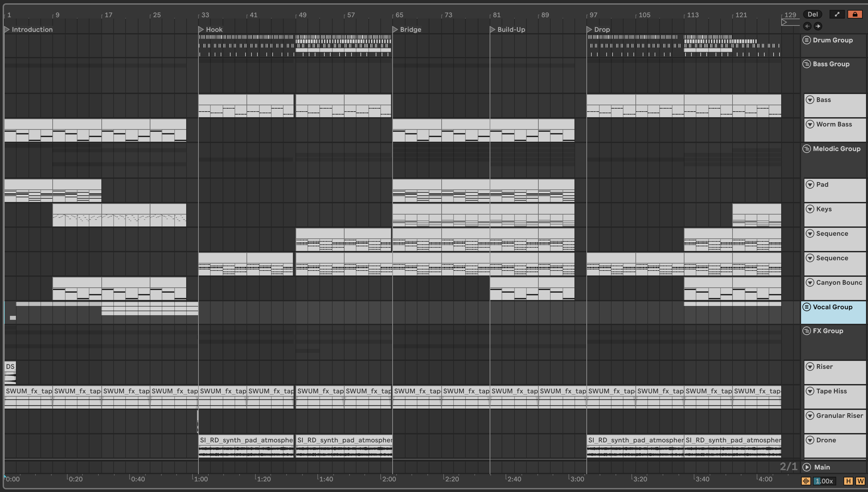
Task: Toggle the automation mode line icon
Action: pyautogui.click(x=837, y=14)
